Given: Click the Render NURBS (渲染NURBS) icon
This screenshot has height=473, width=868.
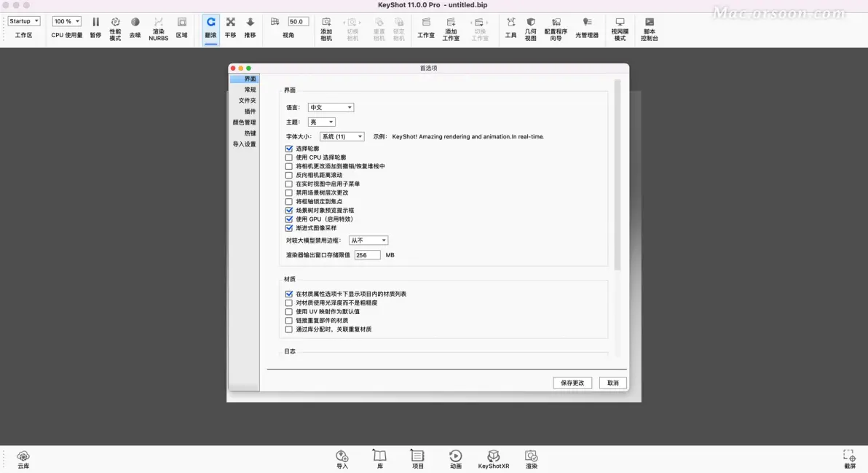Looking at the screenshot, I should point(158,22).
